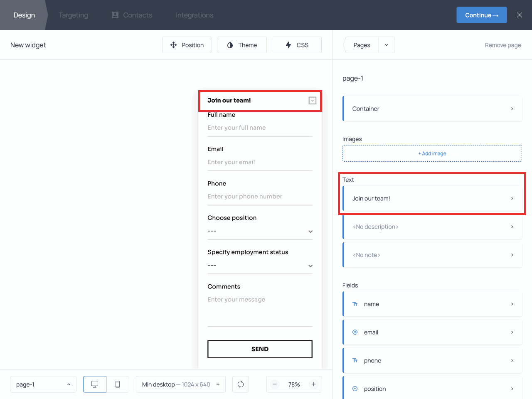Switch to the Targeting tab
Viewport: 532px width, 399px height.
pyautogui.click(x=73, y=15)
